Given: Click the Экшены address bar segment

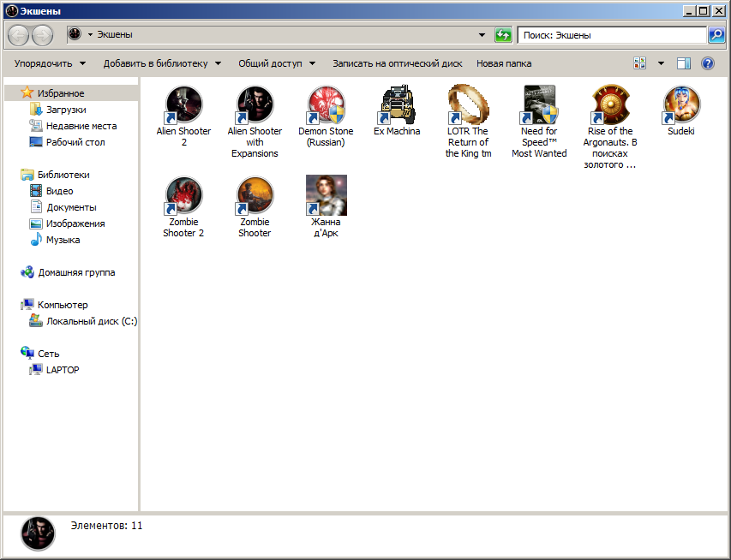Looking at the screenshot, I should (115, 34).
